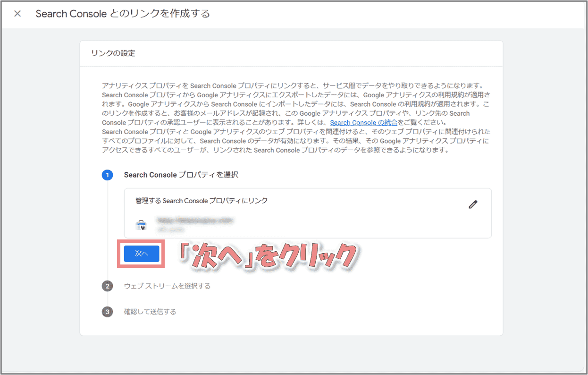Click the 管理する Search Console プロパティにリンク label
Screen dimensions: 588x375
pos(202,201)
